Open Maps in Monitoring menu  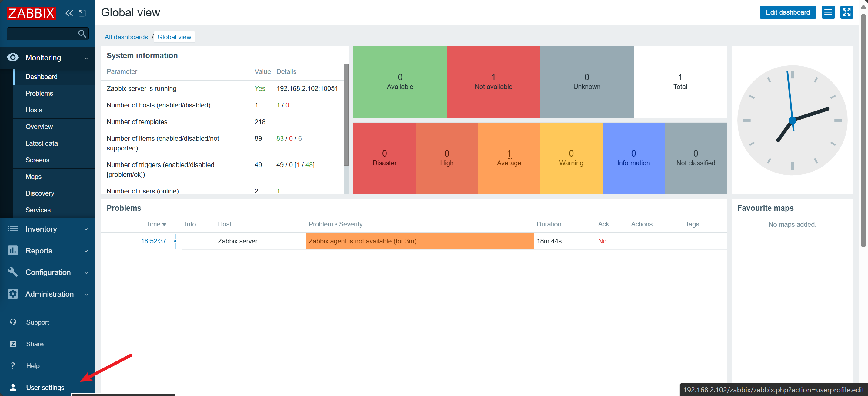[x=54, y=177]
